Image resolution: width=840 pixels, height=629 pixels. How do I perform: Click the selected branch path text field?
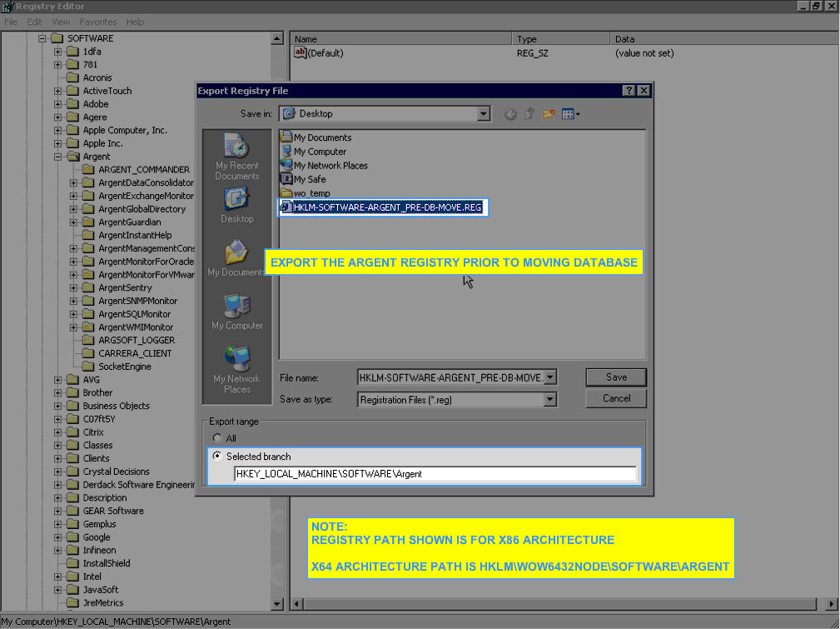[435, 474]
